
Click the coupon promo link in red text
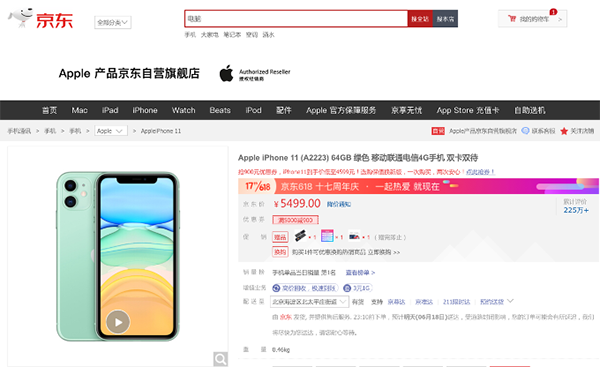(481, 172)
